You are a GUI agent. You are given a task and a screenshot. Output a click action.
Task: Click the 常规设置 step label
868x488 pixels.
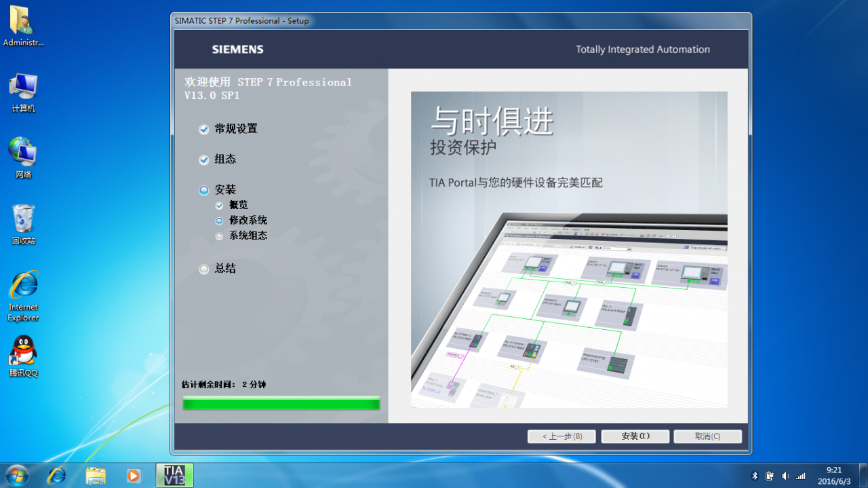click(x=236, y=129)
